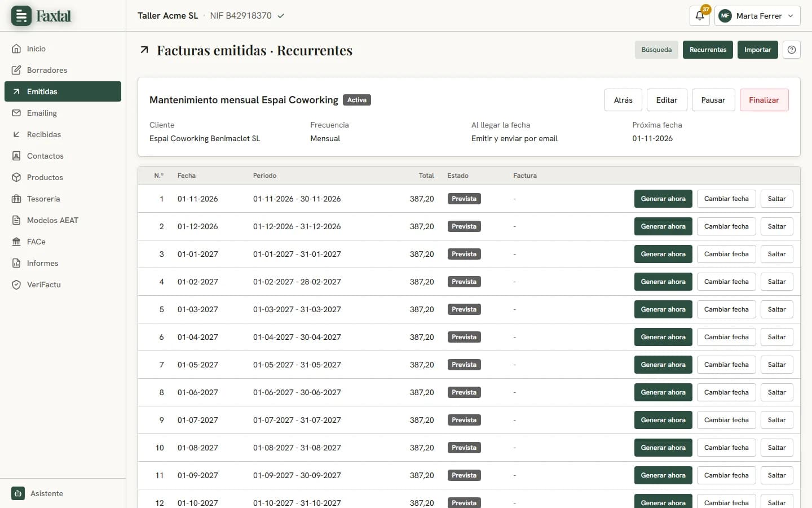This screenshot has height=508, width=812.
Task: Open the Inicio home icon
Action: point(16,49)
